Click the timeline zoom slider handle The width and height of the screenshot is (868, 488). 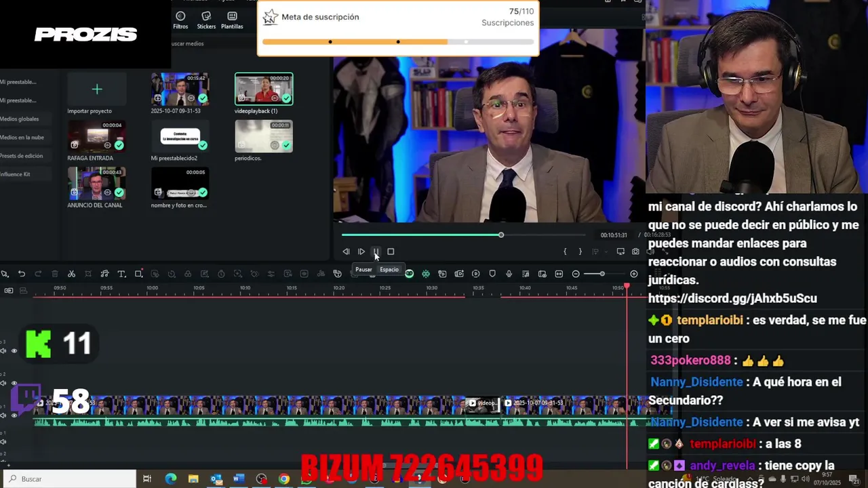602,274
